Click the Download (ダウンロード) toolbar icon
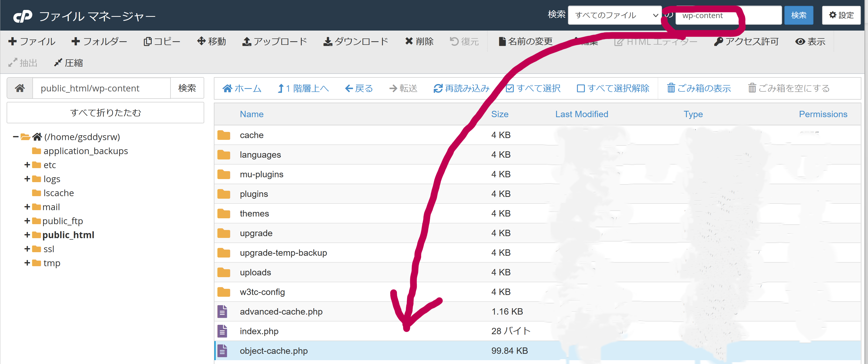Screen dimensions: 868x364 (328, 42)
